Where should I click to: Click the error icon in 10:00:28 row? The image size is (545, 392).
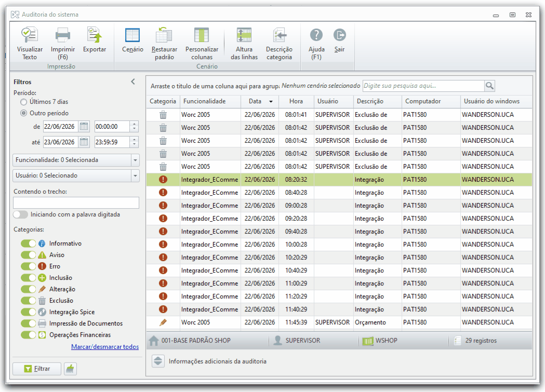[x=163, y=245]
